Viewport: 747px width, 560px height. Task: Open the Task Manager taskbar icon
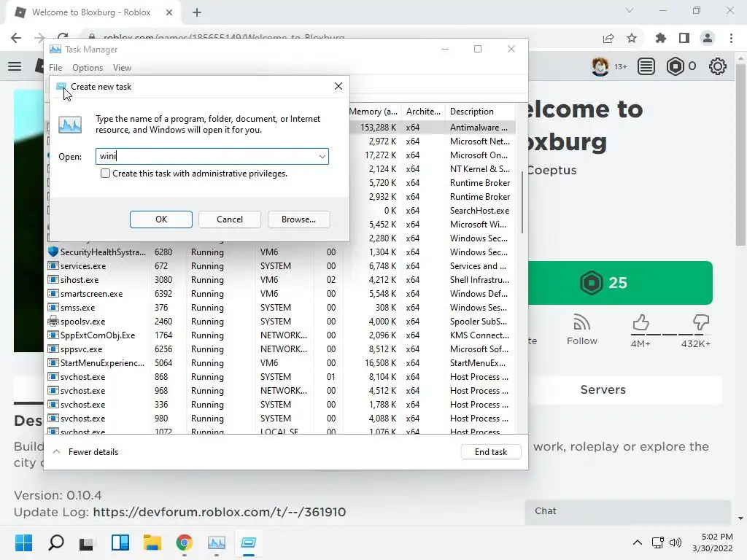pos(216,542)
